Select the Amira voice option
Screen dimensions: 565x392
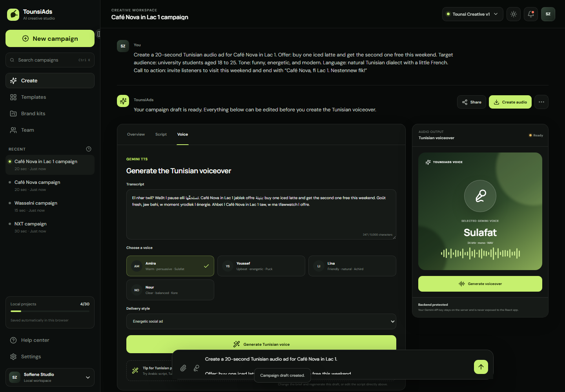170,266
